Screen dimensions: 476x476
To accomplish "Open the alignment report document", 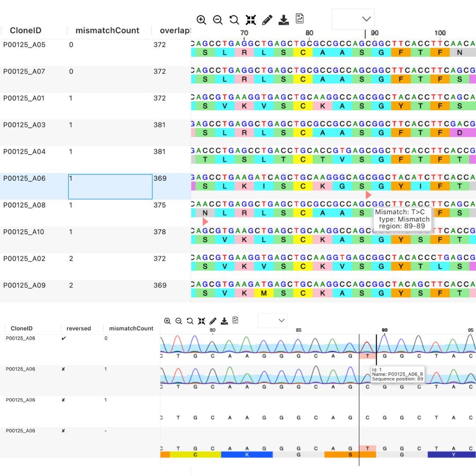I will pyautogui.click(x=300, y=19).
